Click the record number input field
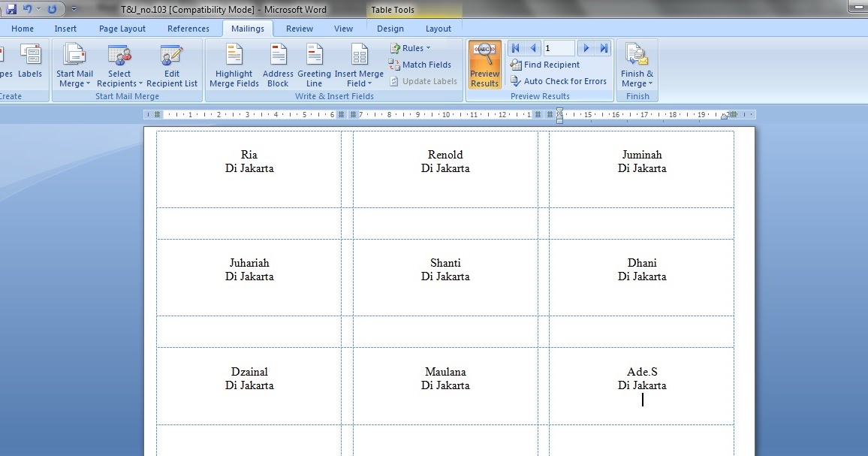Screen dimensions: 868x456 tap(559, 47)
